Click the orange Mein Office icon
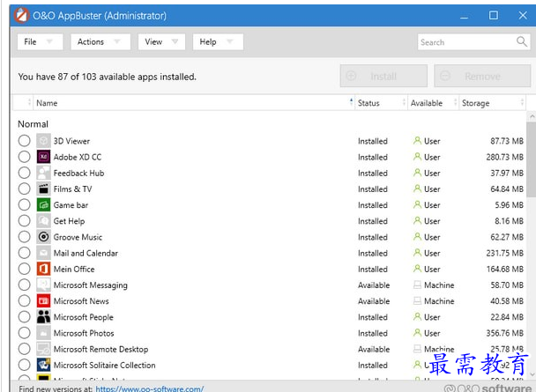This screenshot has width=536, height=392. tap(43, 269)
